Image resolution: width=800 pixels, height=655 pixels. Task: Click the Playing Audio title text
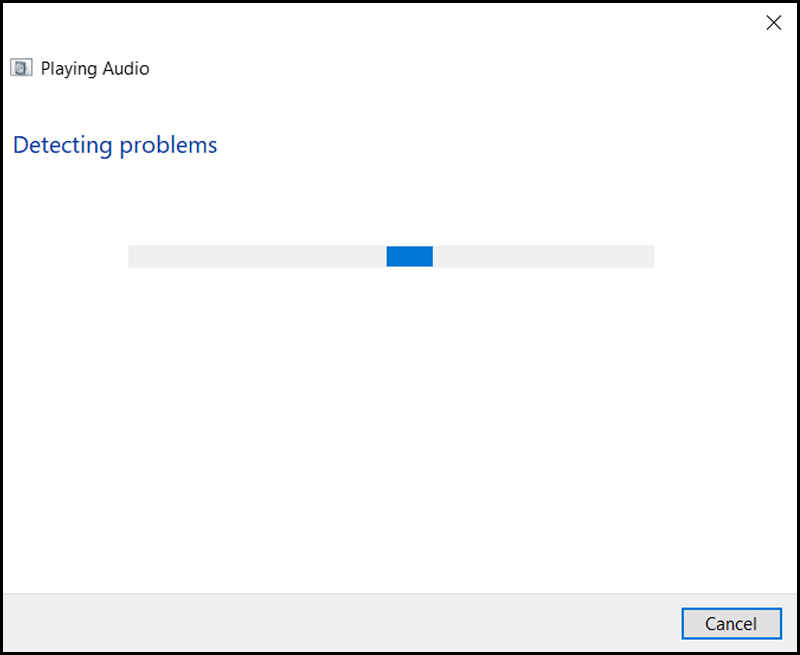95,68
